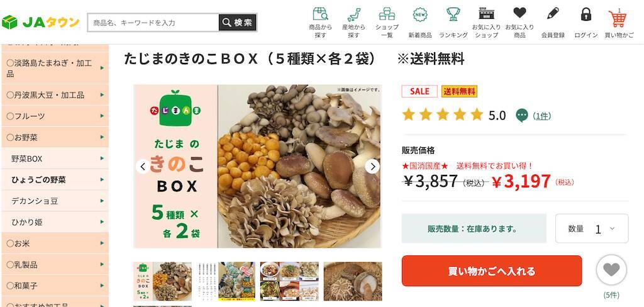Viewport: 644px width, 307px height.
Task: Open the 数量 quantity dropdown
Action: point(592,228)
